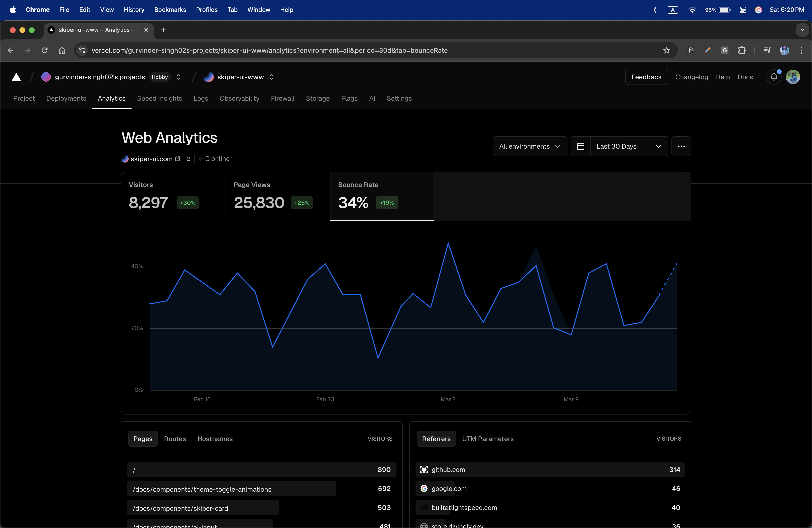Image resolution: width=812 pixels, height=528 pixels.
Task: Open the Chrome profile avatar
Action: pos(784,51)
